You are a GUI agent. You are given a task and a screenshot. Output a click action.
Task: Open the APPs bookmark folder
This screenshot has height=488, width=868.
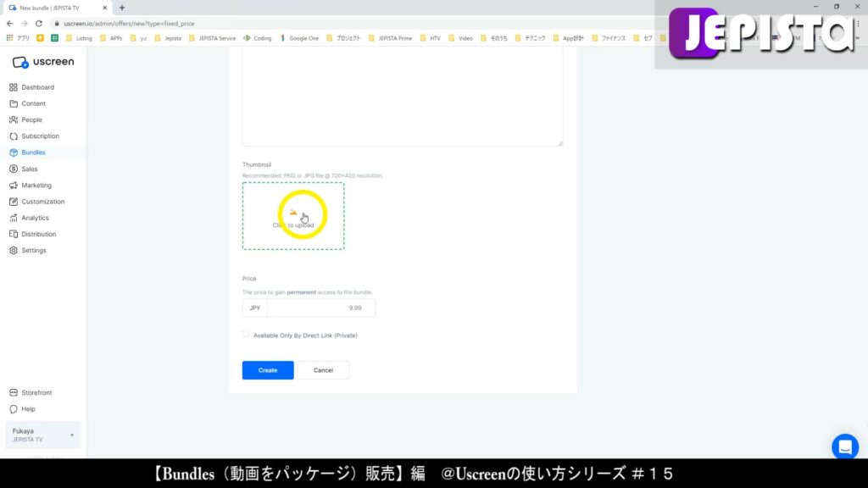[x=111, y=38]
